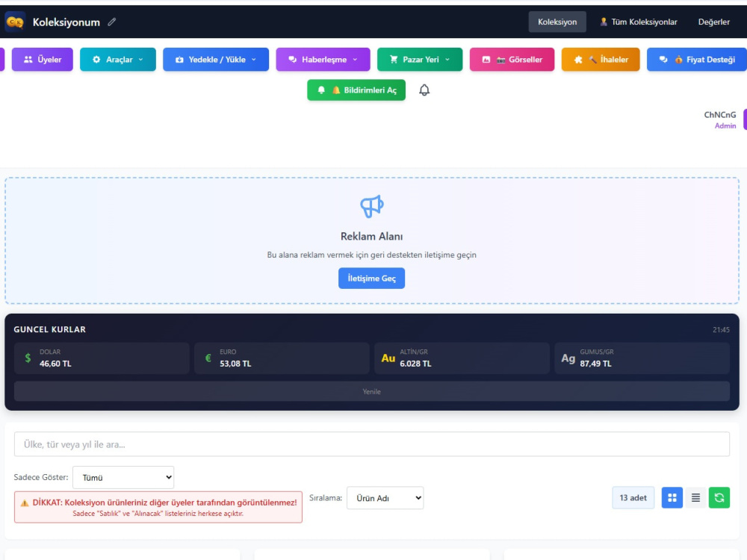Click the Ag silver symbol

click(x=568, y=358)
